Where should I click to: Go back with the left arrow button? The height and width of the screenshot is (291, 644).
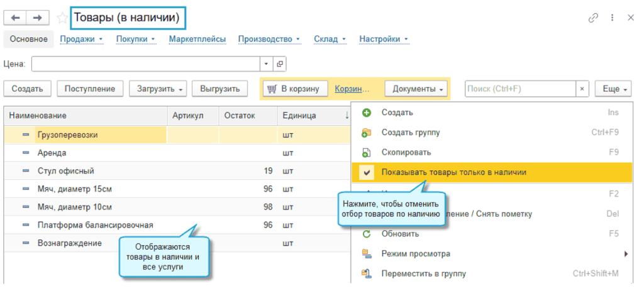pos(15,18)
